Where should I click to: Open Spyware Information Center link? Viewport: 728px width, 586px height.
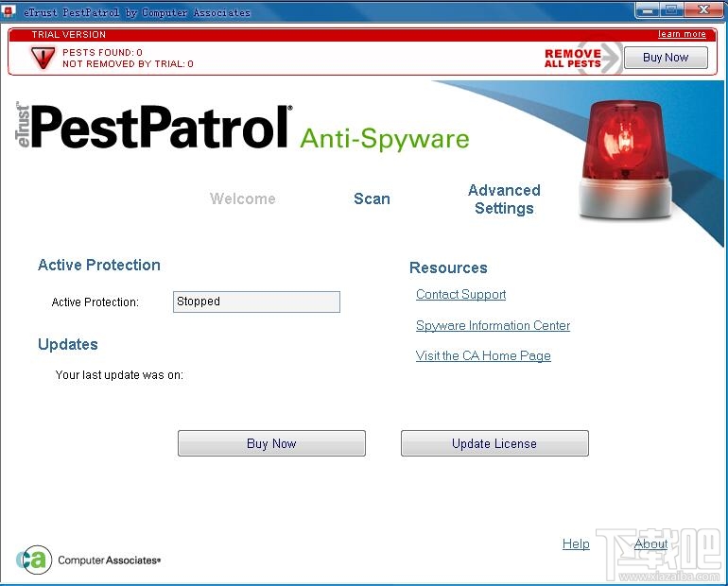pyautogui.click(x=493, y=326)
